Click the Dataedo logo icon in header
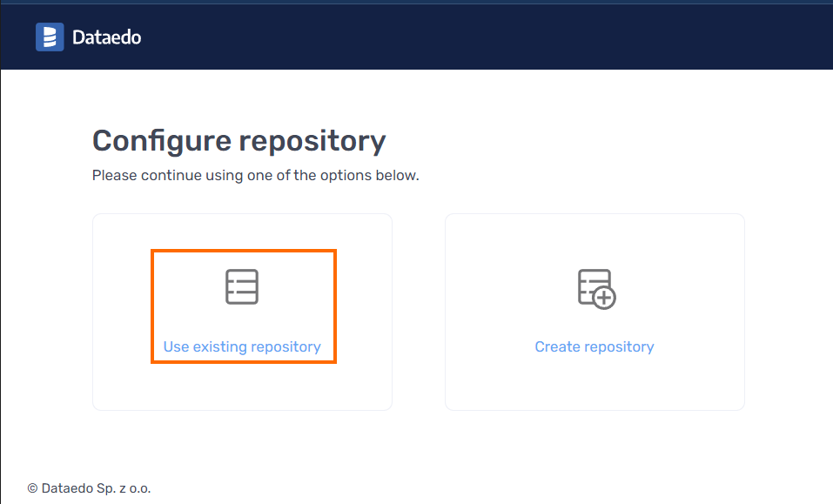The height and width of the screenshot is (504, 833). [x=50, y=37]
